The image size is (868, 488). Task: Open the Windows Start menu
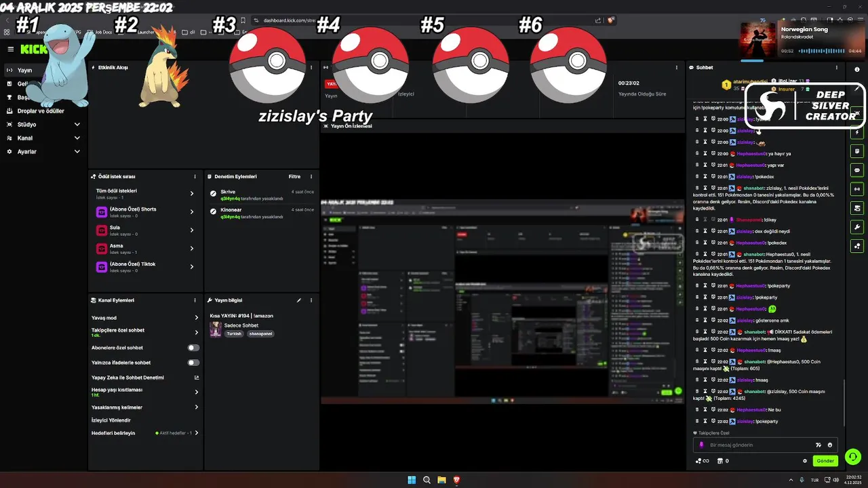pyautogui.click(x=412, y=480)
